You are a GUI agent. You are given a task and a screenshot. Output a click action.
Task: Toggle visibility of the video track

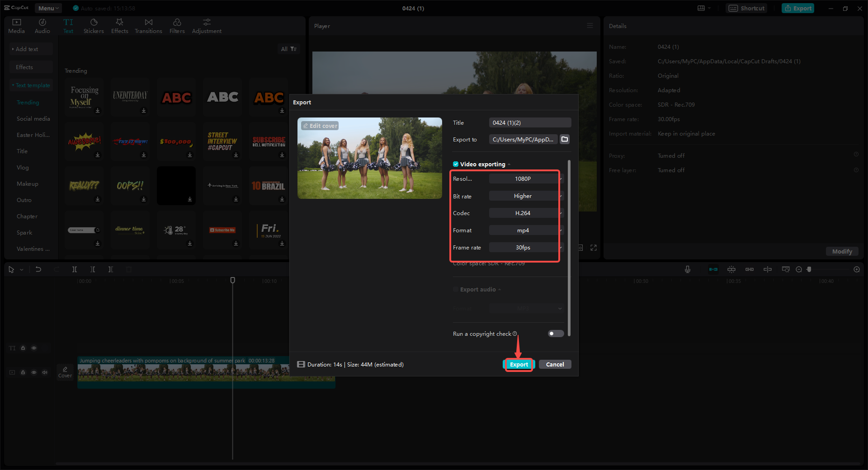point(34,372)
